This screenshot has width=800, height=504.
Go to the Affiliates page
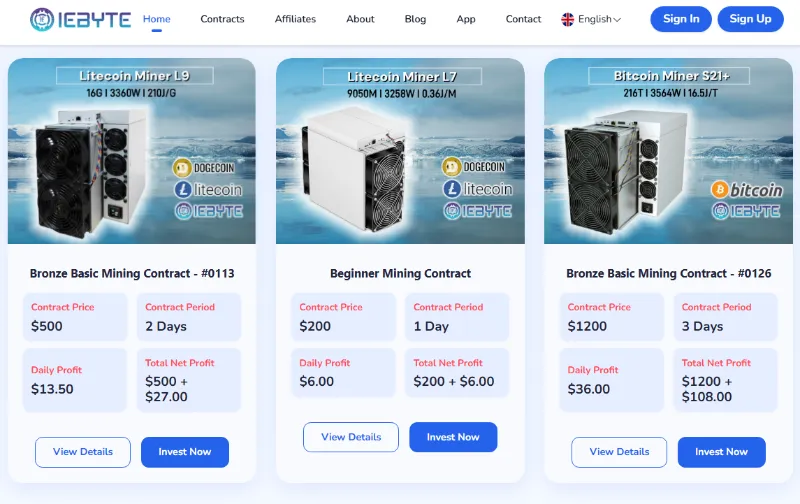click(295, 19)
